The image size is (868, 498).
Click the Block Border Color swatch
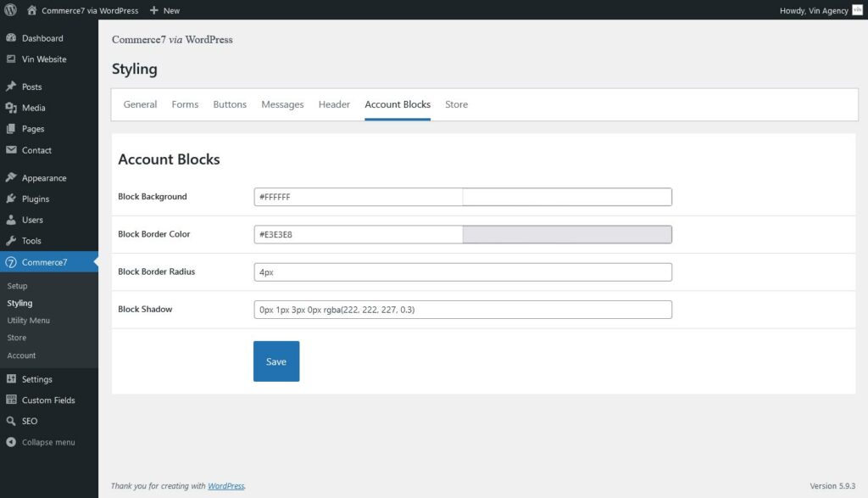[x=566, y=233]
